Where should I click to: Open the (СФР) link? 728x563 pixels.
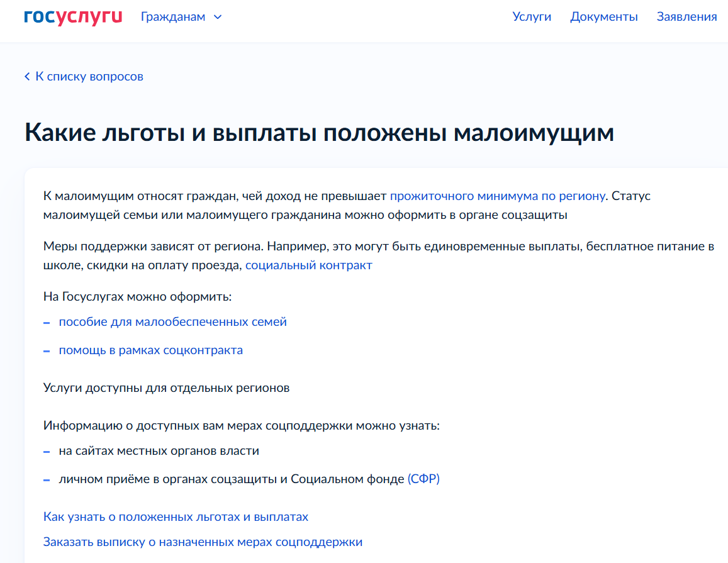click(x=423, y=479)
